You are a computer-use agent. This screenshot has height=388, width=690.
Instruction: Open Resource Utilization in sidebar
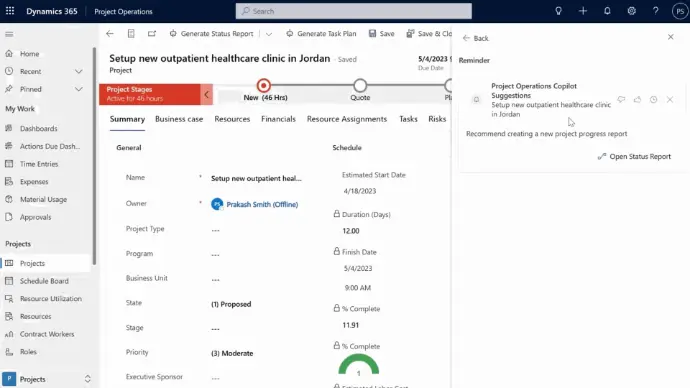(x=51, y=298)
